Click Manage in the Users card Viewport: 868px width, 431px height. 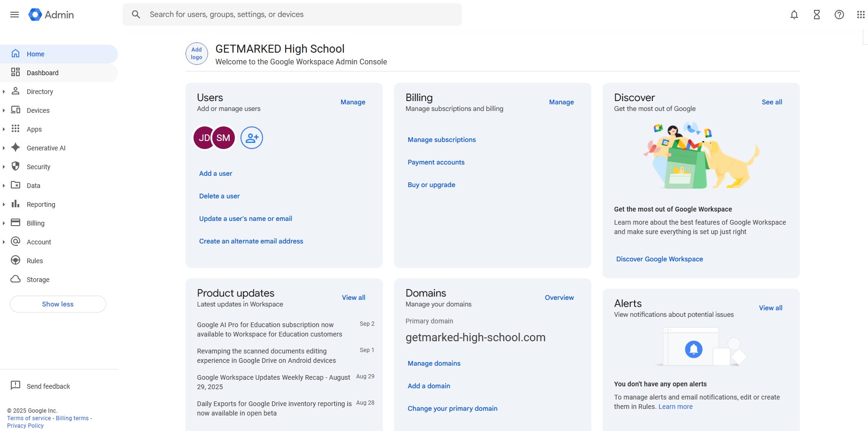(353, 102)
